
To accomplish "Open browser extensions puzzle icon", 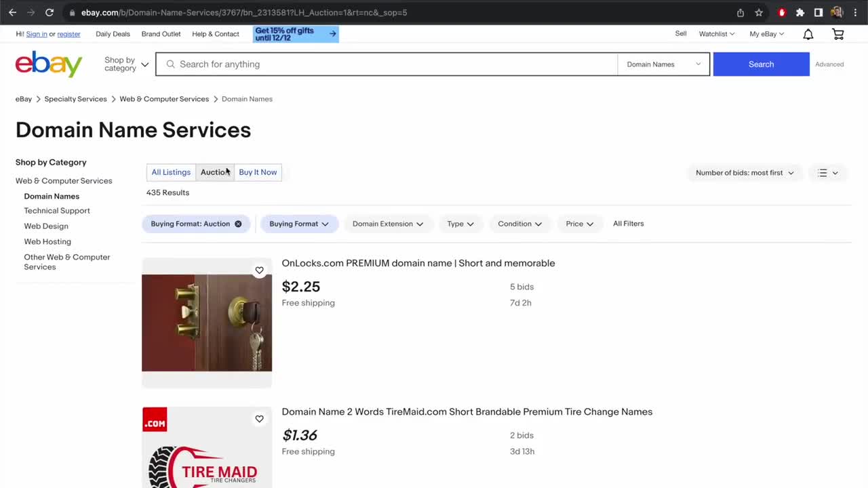I will [800, 12].
